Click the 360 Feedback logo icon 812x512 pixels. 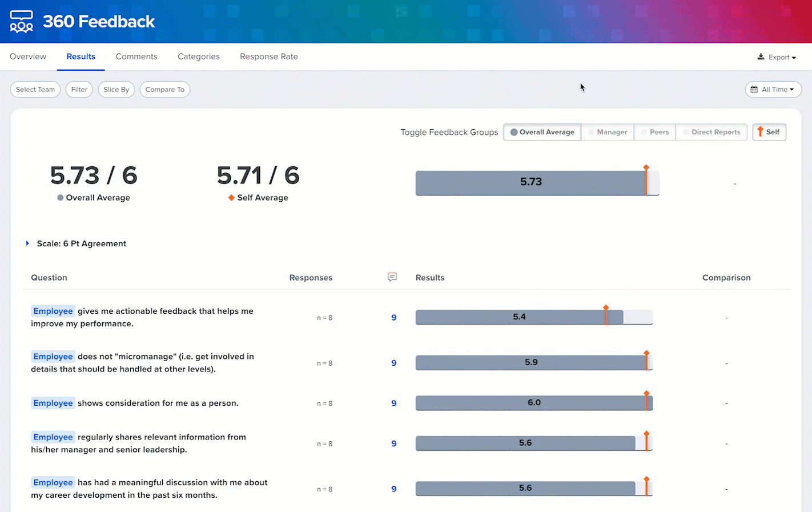click(x=22, y=22)
